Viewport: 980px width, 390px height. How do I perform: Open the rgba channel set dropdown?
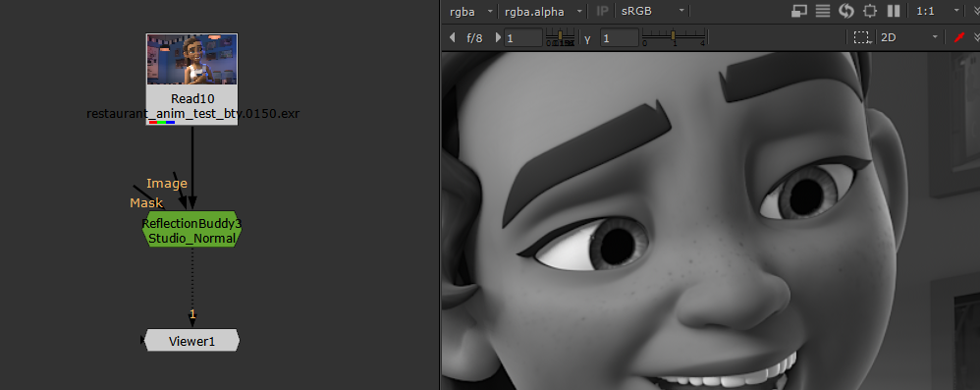[x=472, y=11]
